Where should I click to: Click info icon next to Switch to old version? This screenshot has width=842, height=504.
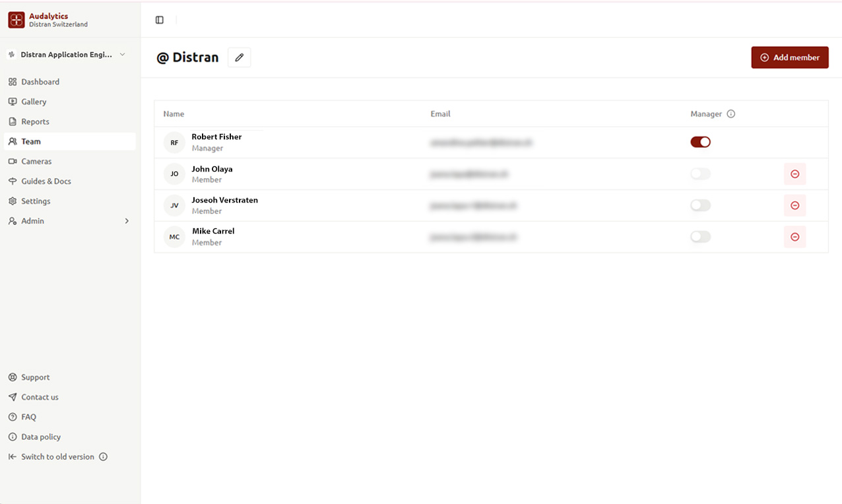(103, 457)
